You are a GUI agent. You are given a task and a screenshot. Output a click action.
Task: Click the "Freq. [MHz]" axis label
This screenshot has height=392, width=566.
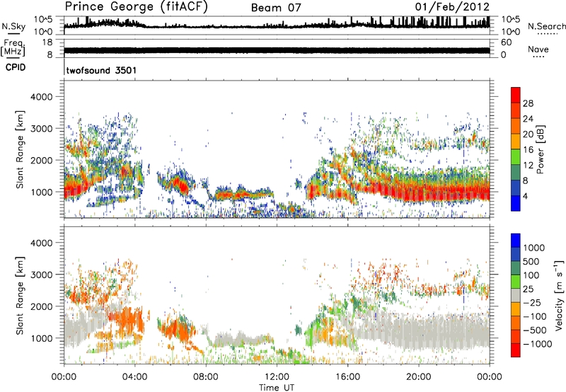point(13,47)
